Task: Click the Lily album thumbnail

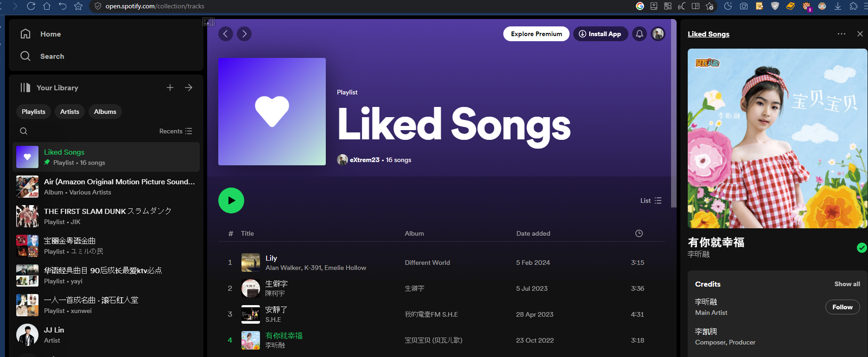Action: click(x=251, y=263)
